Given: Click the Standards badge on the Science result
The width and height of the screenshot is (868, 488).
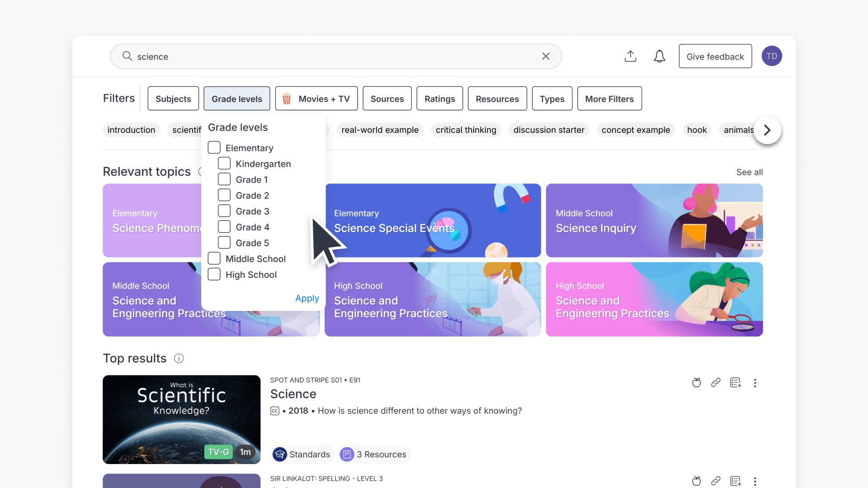Looking at the screenshot, I should (302, 454).
